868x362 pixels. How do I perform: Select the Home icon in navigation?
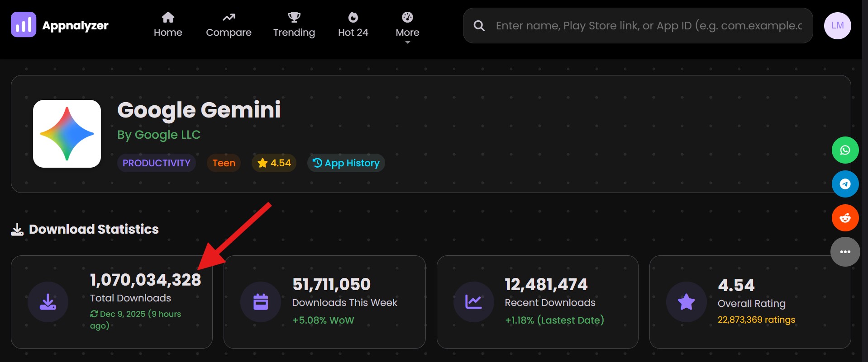click(168, 17)
